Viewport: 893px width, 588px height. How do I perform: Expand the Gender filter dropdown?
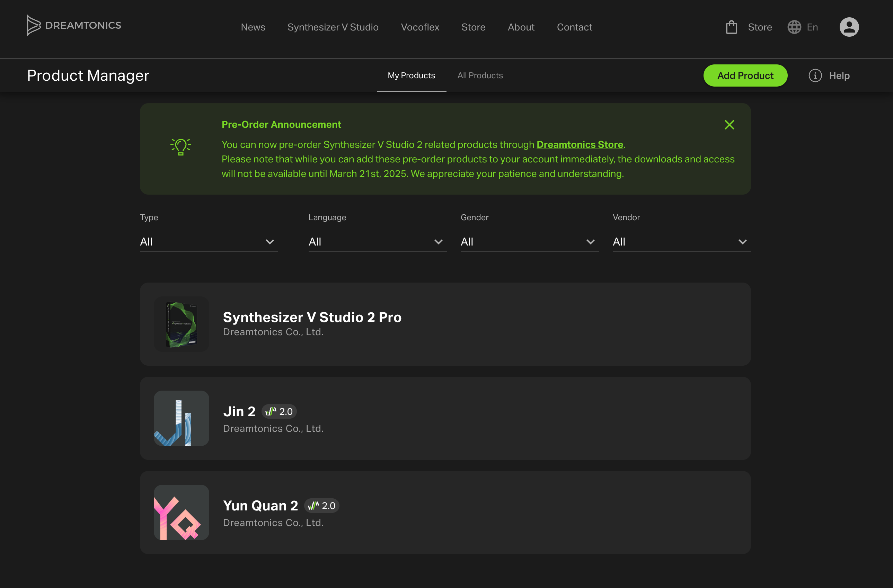click(529, 242)
